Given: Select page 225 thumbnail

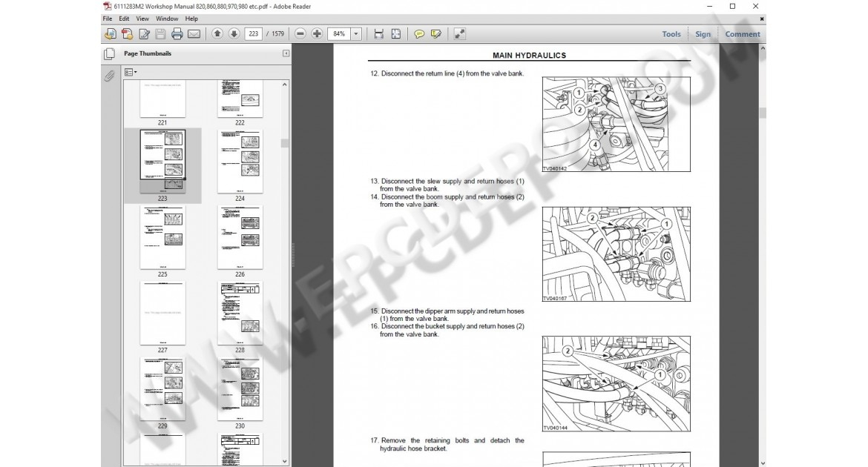Looking at the screenshot, I should tap(162, 237).
